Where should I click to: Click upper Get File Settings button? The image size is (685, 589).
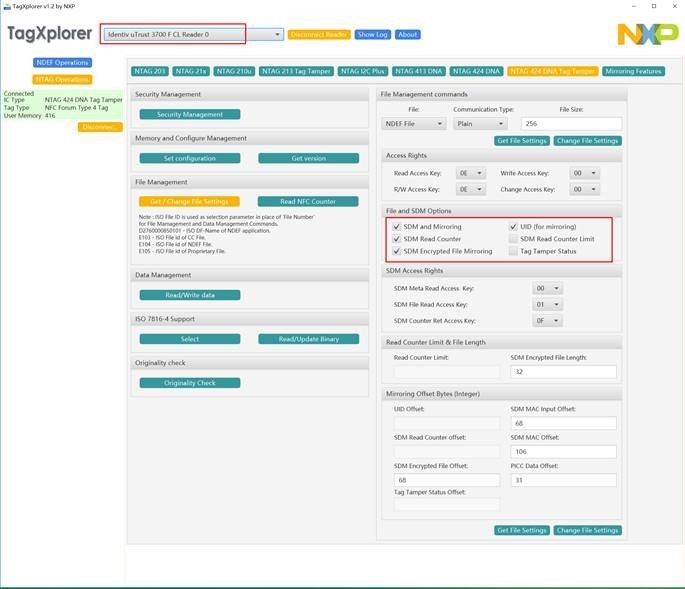tap(522, 141)
